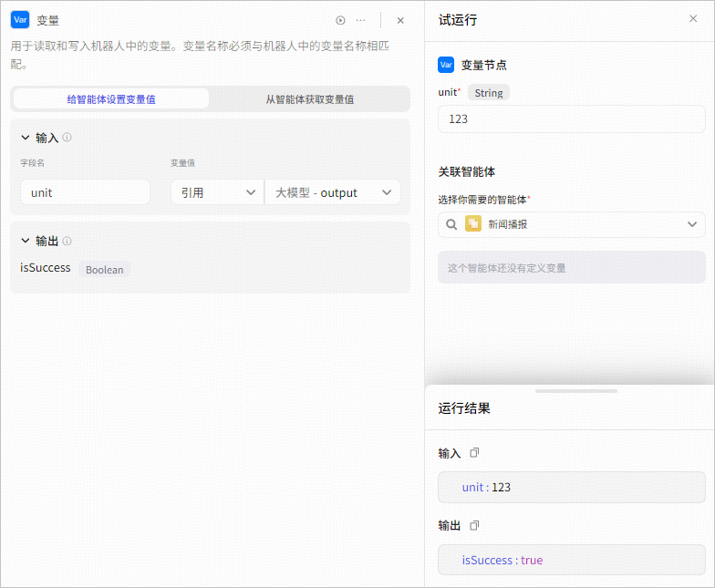Click the Var icon next to 变量 title

(x=20, y=20)
